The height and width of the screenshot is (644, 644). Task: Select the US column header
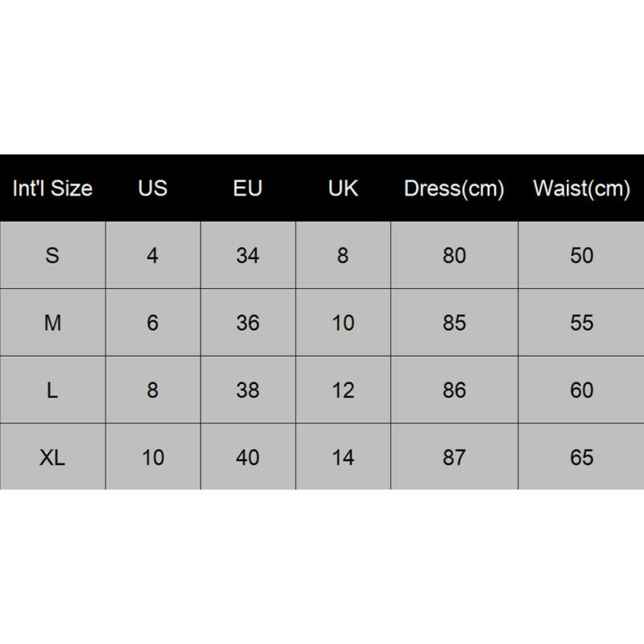[x=153, y=188]
